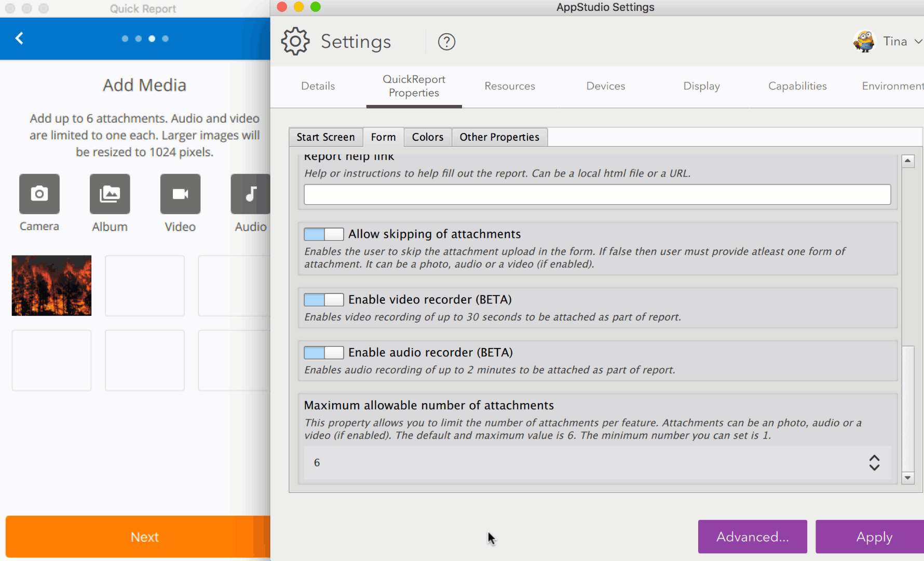Switch to the Details tab
924x561 pixels.
tap(318, 86)
